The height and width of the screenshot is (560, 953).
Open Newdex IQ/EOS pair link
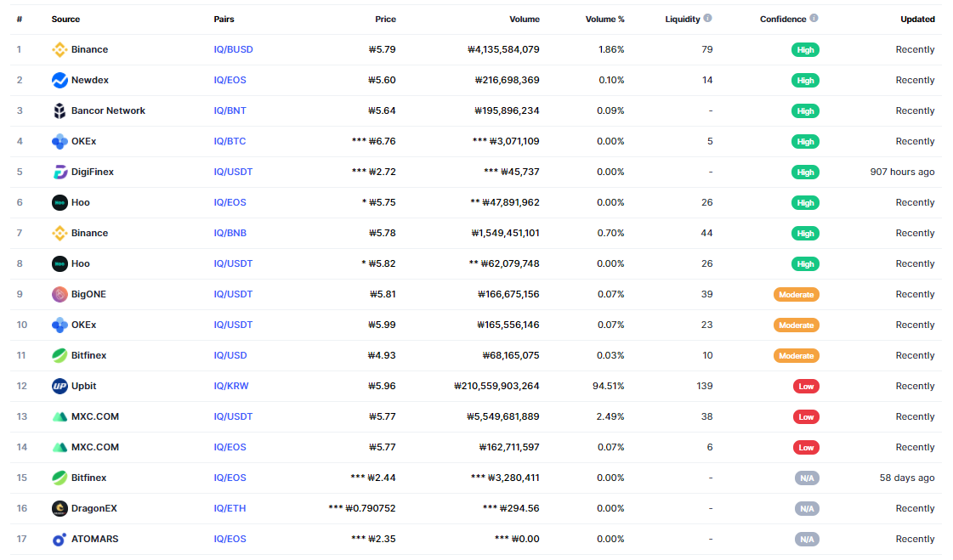click(x=230, y=80)
